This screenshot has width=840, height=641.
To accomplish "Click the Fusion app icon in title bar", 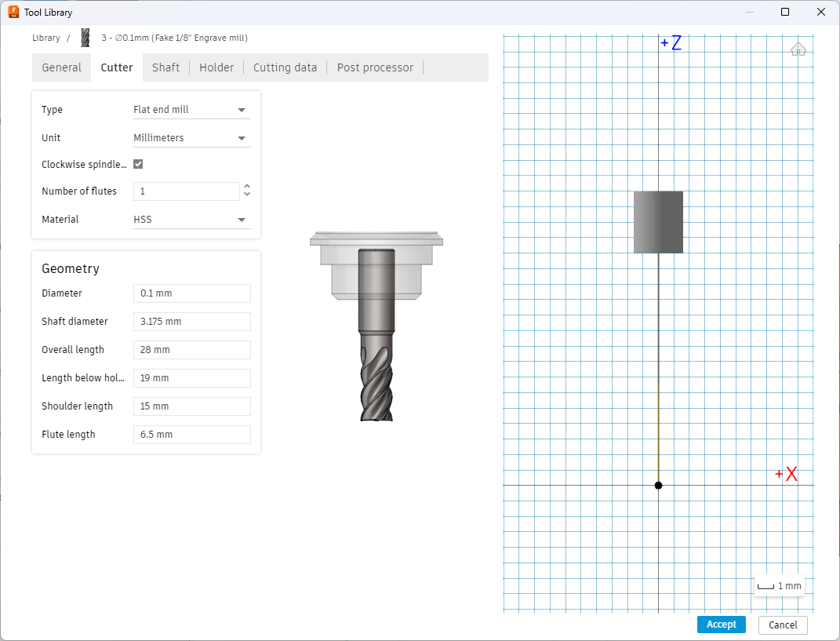I will 13,12.
